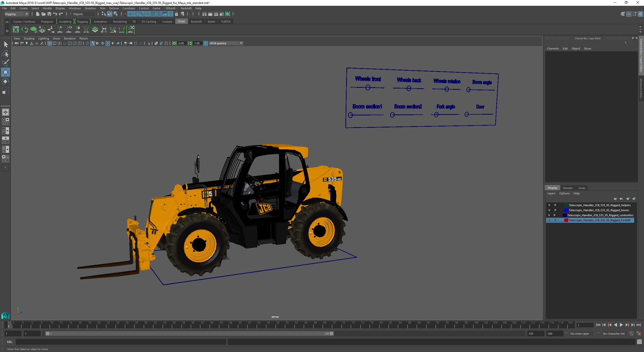Activate the Move tool
Screen dimensions: 644x352
(6, 72)
